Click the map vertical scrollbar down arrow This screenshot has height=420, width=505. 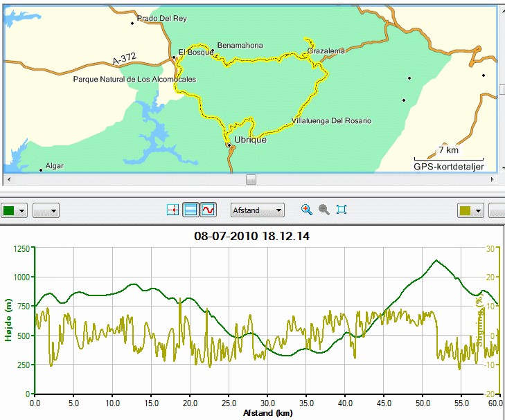coord(502,167)
